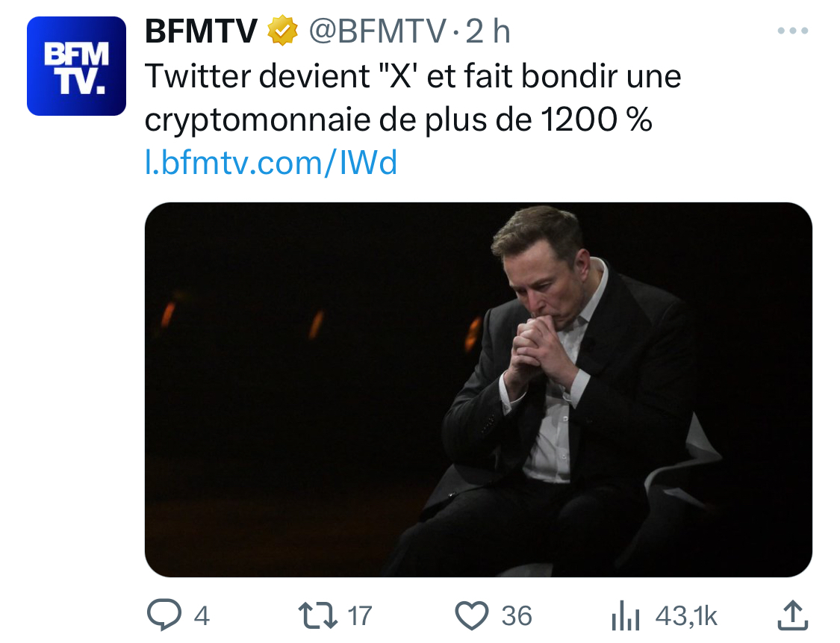Click the like count 36
840x643 pixels.
517,616
